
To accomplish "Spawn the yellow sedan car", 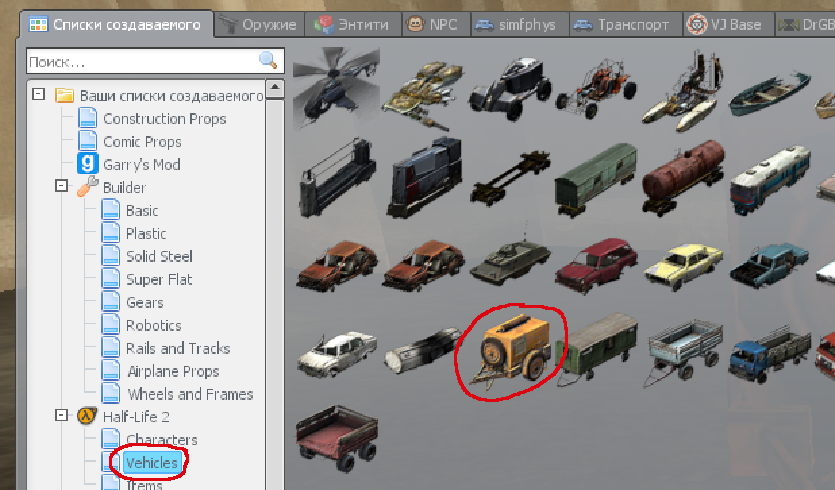I will coord(683,266).
